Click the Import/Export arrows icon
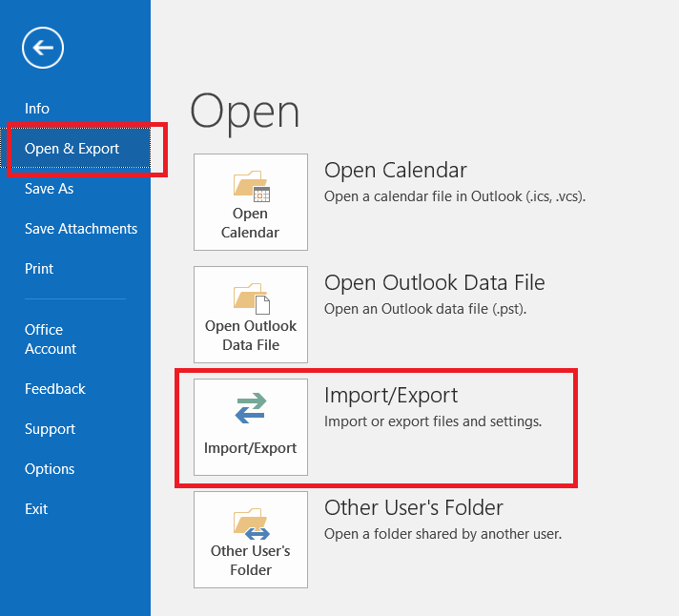Image resolution: width=679 pixels, height=616 pixels. pos(251,408)
